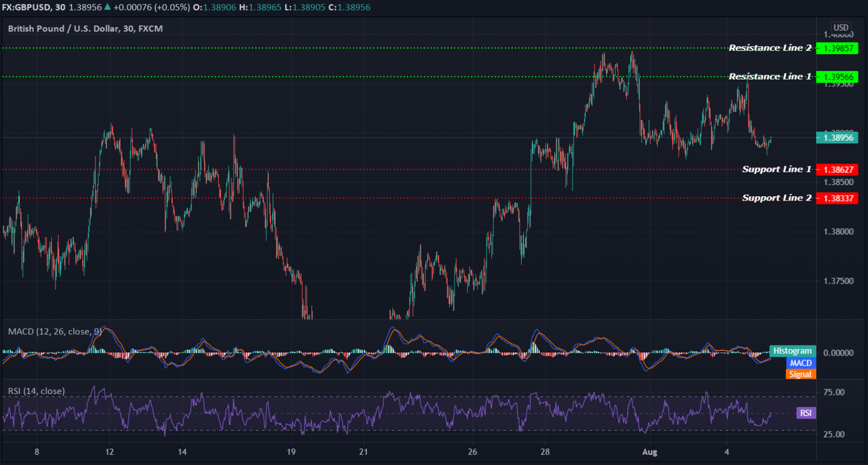Click the 28 date label on time axis
Image resolution: width=868 pixels, height=465 pixels.
(x=545, y=452)
